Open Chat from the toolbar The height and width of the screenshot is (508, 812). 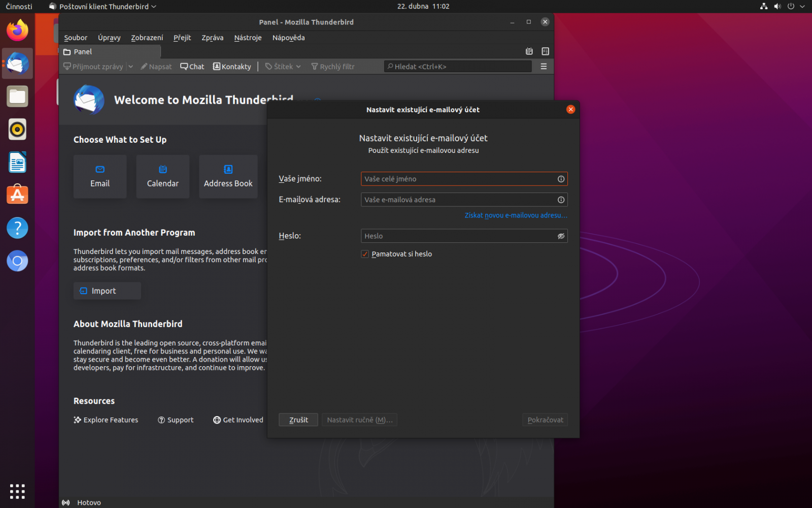[192, 66]
